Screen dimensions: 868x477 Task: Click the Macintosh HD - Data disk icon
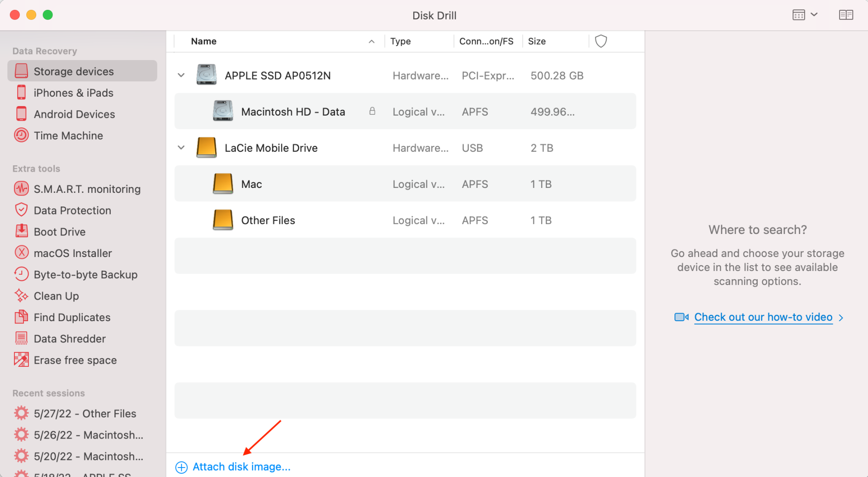click(223, 111)
